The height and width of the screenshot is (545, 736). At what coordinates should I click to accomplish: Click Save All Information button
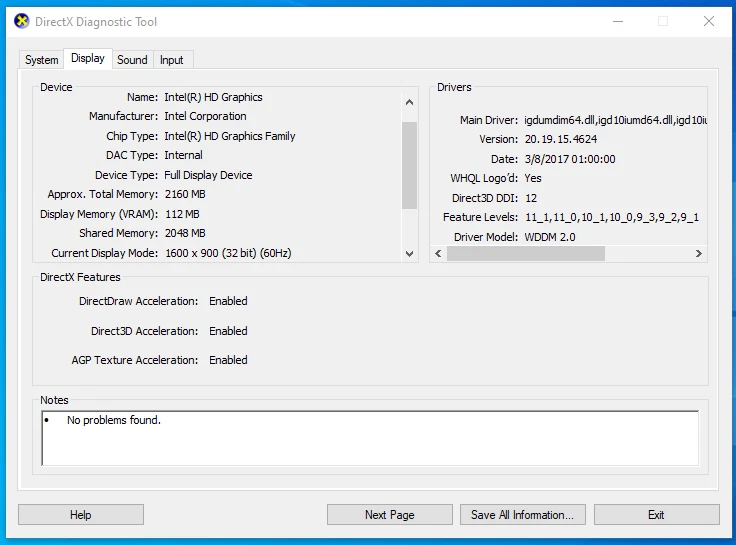[522, 514]
